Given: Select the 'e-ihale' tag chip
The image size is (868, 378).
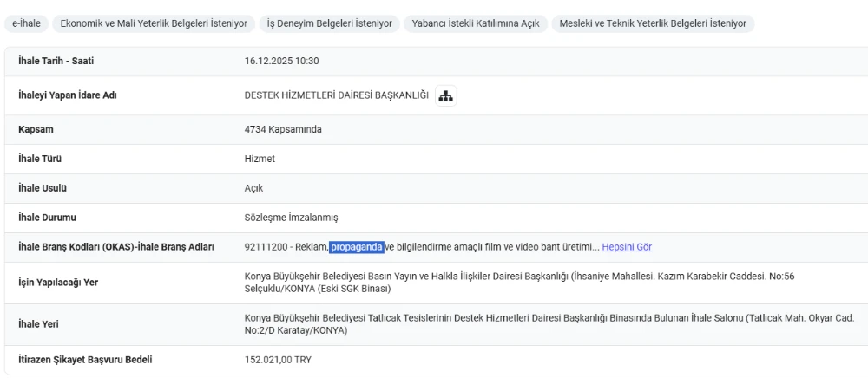Looking at the screenshot, I should pos(27,23).
